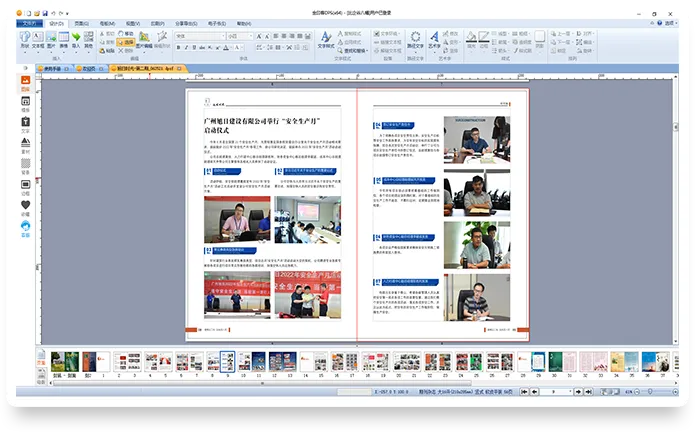Click the Shape (形状) tool in ribbon
The image size is (695, 432).
[24, 39]
